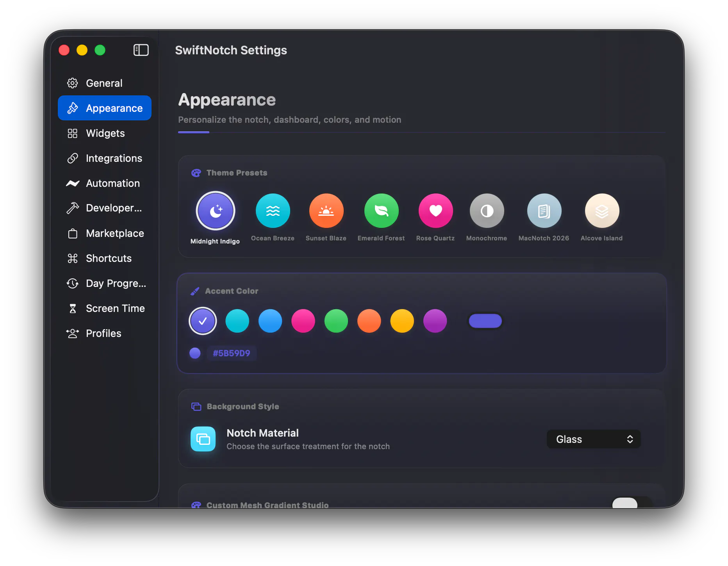Open Screen Time from the sidebar label

(115, 308)
